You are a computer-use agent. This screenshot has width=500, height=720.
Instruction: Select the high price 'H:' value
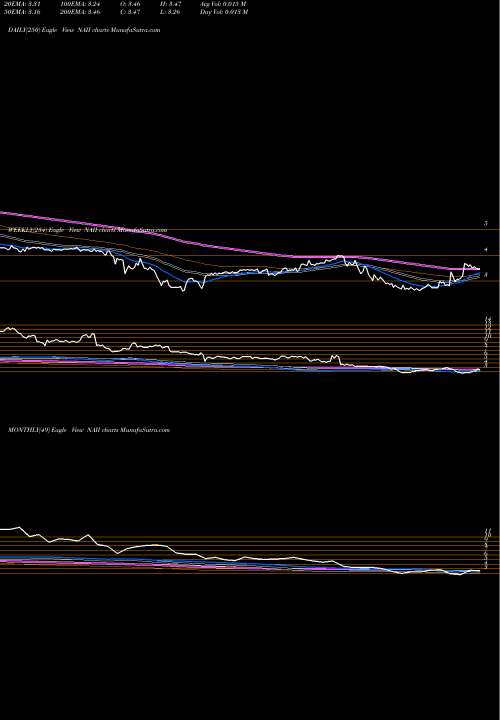(170, 4)
